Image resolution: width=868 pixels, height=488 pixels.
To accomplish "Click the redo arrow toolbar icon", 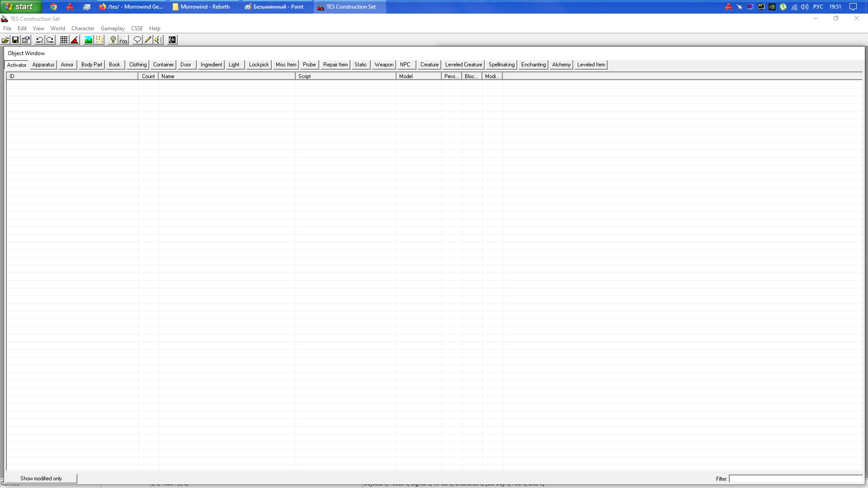I will coord(50,40).
